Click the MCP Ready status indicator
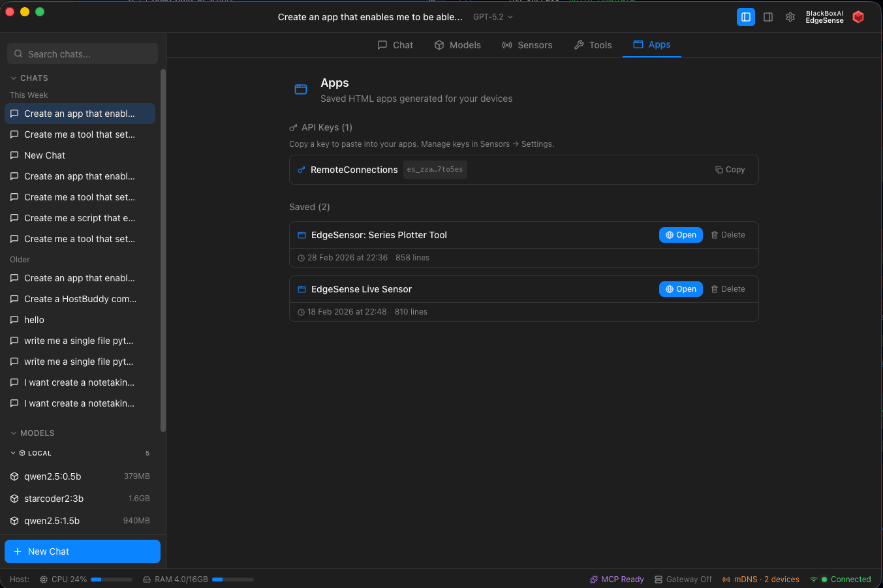The height and width of the screenshot is (588, 883). point(617,580)
